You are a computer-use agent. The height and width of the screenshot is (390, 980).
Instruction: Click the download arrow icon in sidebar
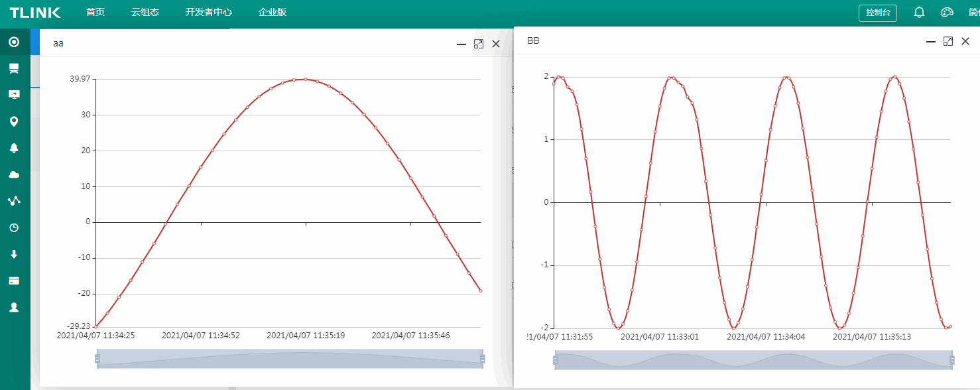(14, 254)
